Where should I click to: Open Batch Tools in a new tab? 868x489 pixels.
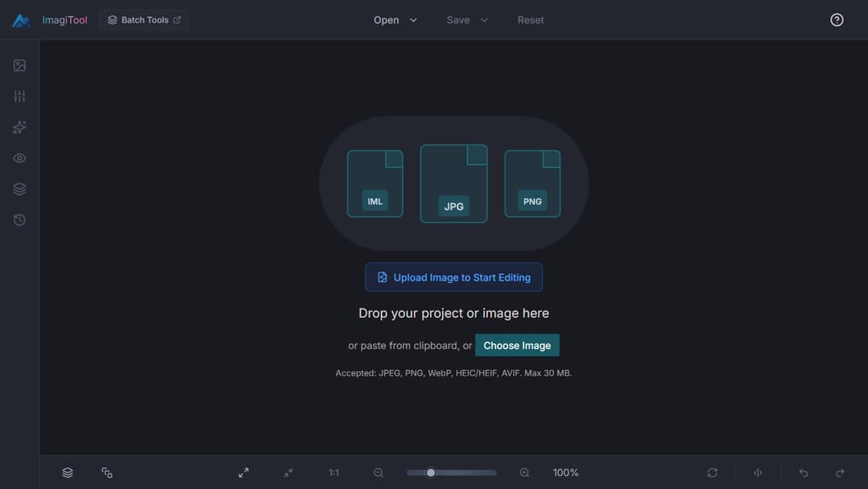coord(144,20)
